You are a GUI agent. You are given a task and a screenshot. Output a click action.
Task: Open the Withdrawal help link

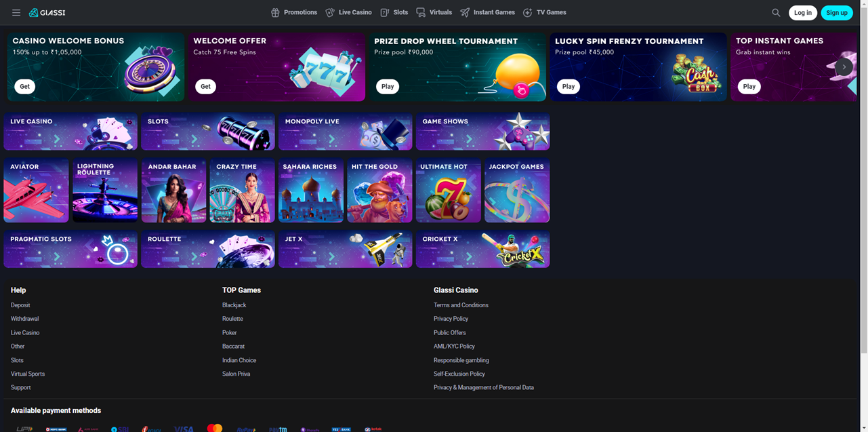pos(24,319)
